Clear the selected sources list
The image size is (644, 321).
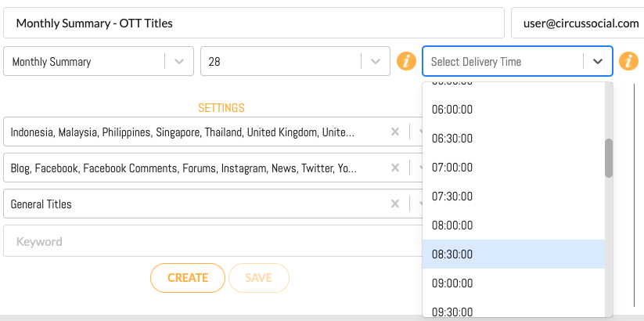click(395, 168)
